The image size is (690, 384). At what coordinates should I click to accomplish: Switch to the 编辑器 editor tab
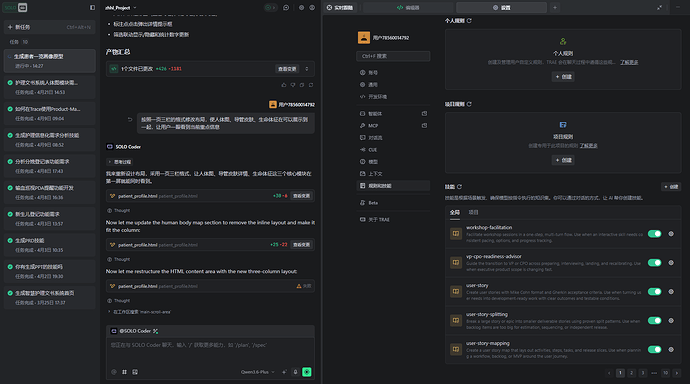[x=408, y=7]
